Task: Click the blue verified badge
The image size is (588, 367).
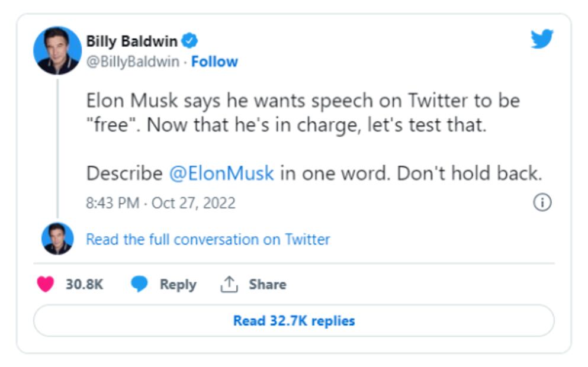Action: pyautogui.click(x=190, y=41)
